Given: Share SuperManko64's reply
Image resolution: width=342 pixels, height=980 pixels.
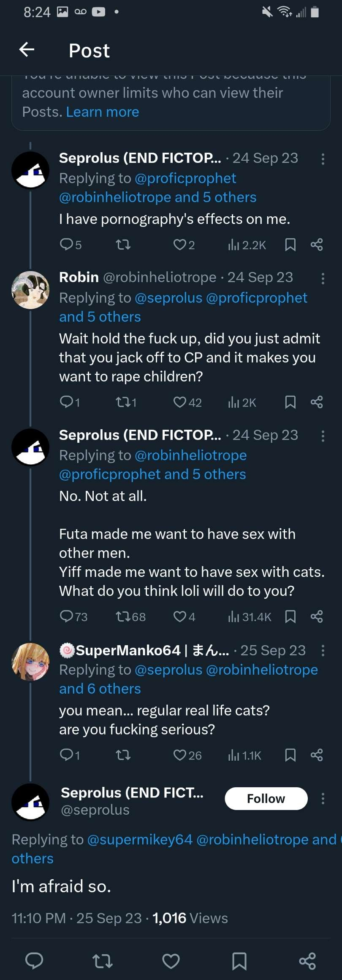Looking at the screenshot, I should [x=317, y=755].
